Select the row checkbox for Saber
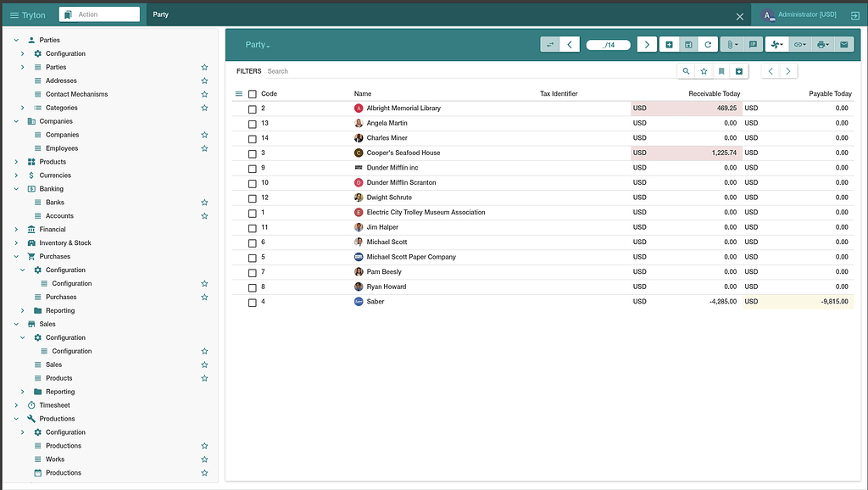Image resolution: width=868 pixels, height=490 pixels. tap(252, 301)
